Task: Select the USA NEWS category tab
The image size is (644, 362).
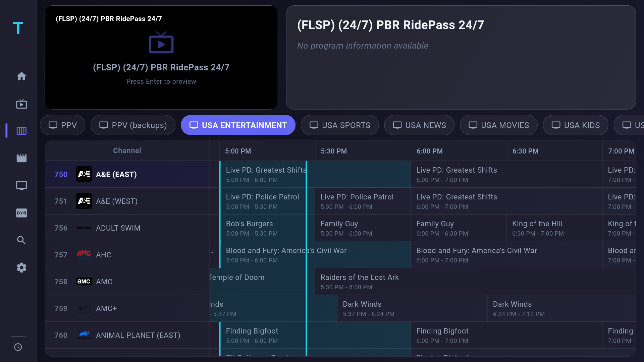Action: pos(419,125)
